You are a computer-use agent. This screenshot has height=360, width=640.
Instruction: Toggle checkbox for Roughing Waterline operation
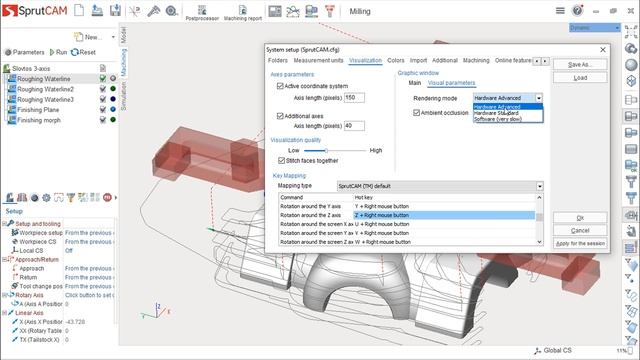click(103, 78)
